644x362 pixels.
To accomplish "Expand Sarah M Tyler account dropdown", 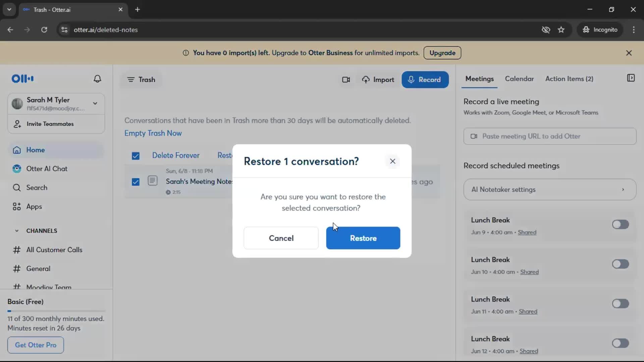I will [95, 104].
